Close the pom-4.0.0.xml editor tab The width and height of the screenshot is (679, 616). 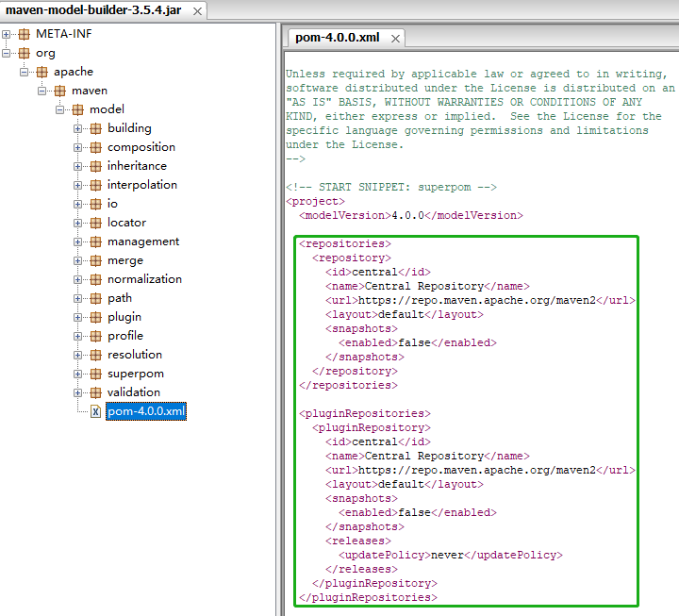coord(395,39)
